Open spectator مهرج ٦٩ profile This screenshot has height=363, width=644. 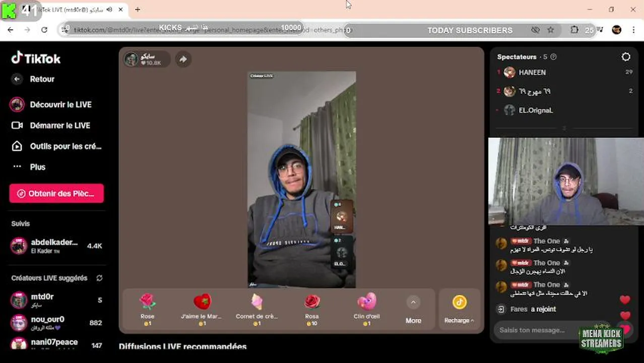point(564,91)
